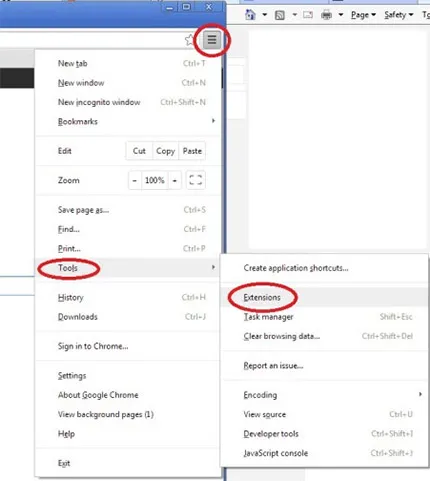The width and height of the screenshot is (430, 481).
Task: Minimize the Chrome window
Action: tap(170, 7)
